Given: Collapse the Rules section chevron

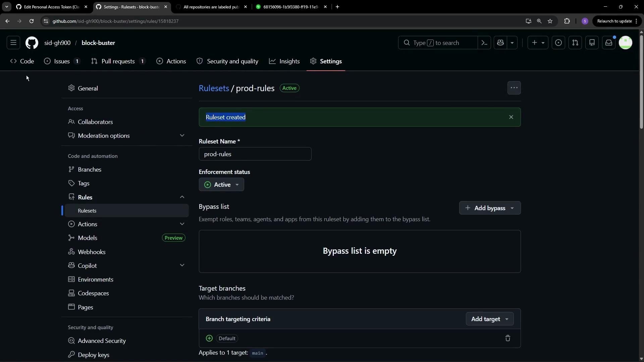Looking at the screenshot, I should coord(182,197).
